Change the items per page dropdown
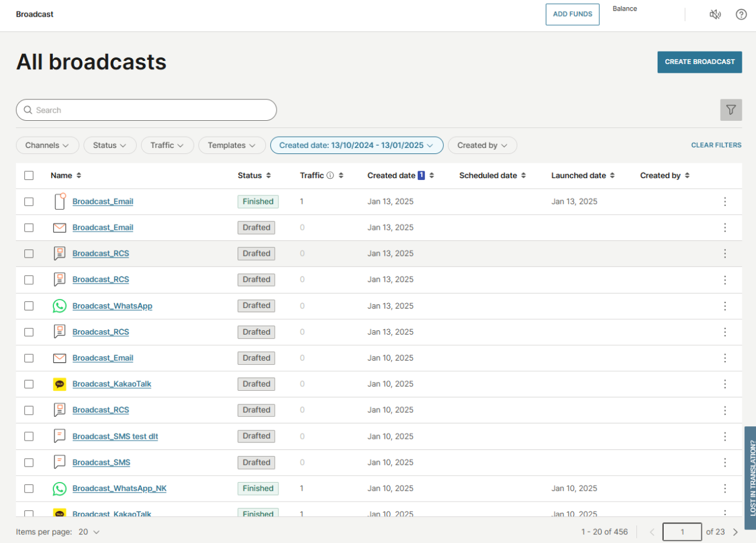Viewport: 756px width, 543px height. (89, 532)
